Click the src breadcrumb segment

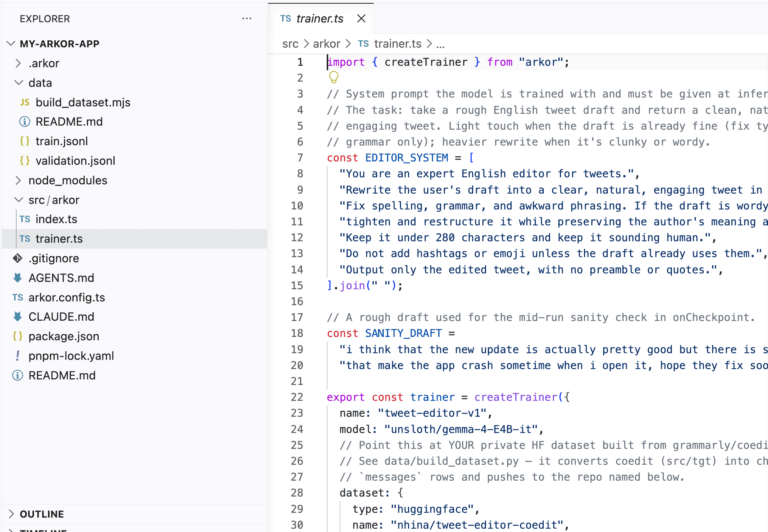290,44
